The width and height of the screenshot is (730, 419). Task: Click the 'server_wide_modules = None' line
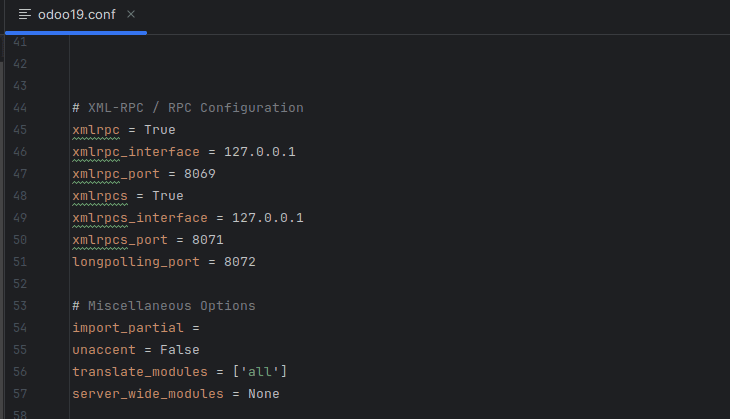click(176, 394)
